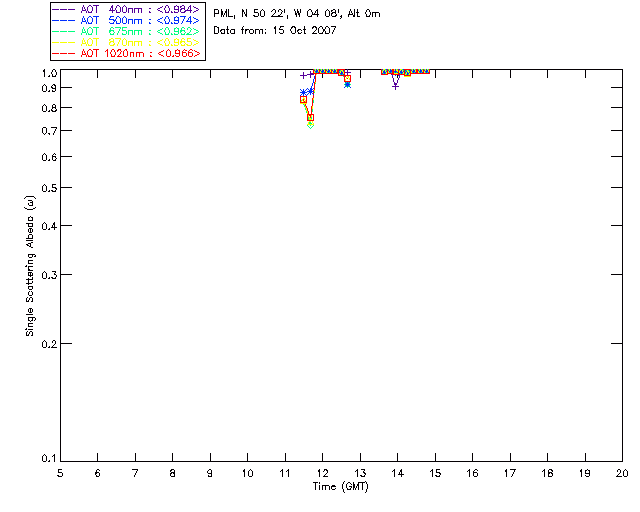Viewport: 640px width, 512px height.
Task: Click the x-axis label 12
Action: (x=322, y=473)
